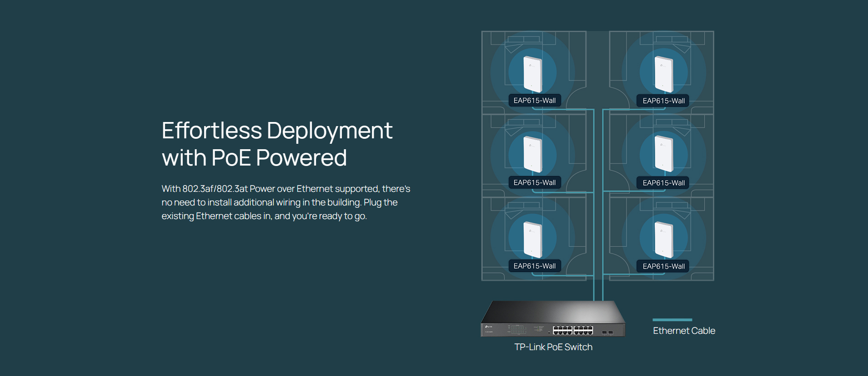The image size is (868, 376).
Task: Click the access point device in the top-right room
Action: [664, 74]
